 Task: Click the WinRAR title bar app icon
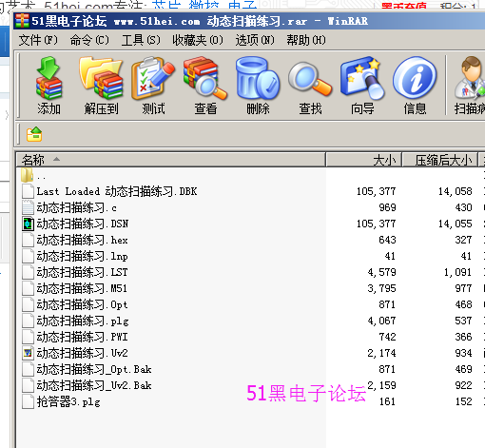click(22, 21)
